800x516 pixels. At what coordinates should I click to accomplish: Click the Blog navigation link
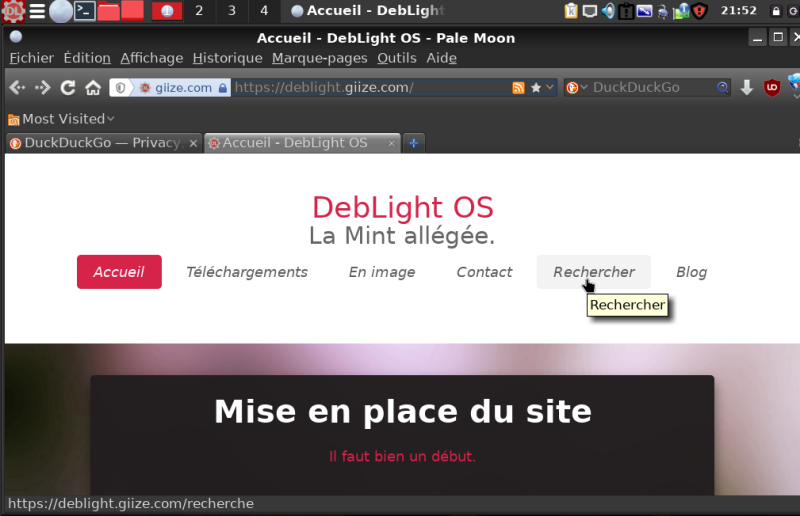pyautogui.click(x=691, y=272)
